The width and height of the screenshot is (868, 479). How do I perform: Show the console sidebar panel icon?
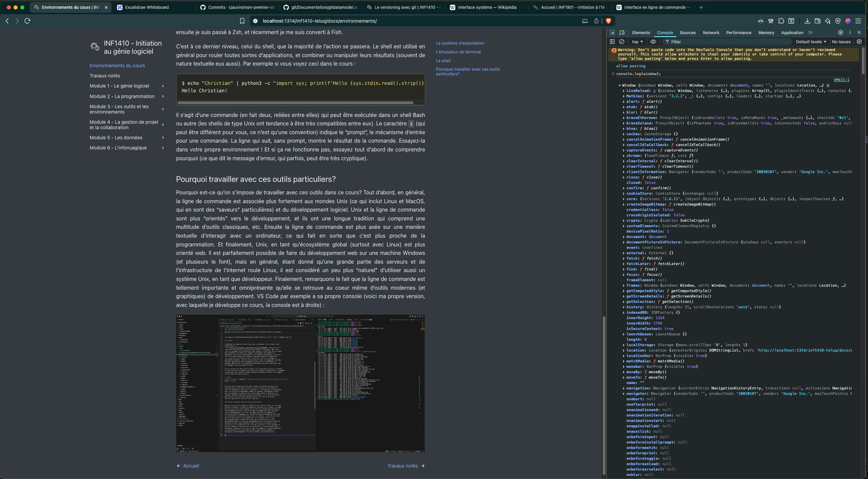(x=612, y=42)
